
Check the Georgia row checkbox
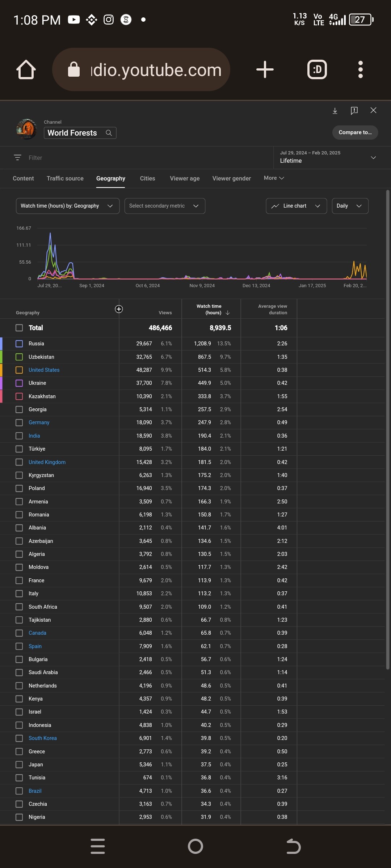pyautogui.click(x=19, y=409)
